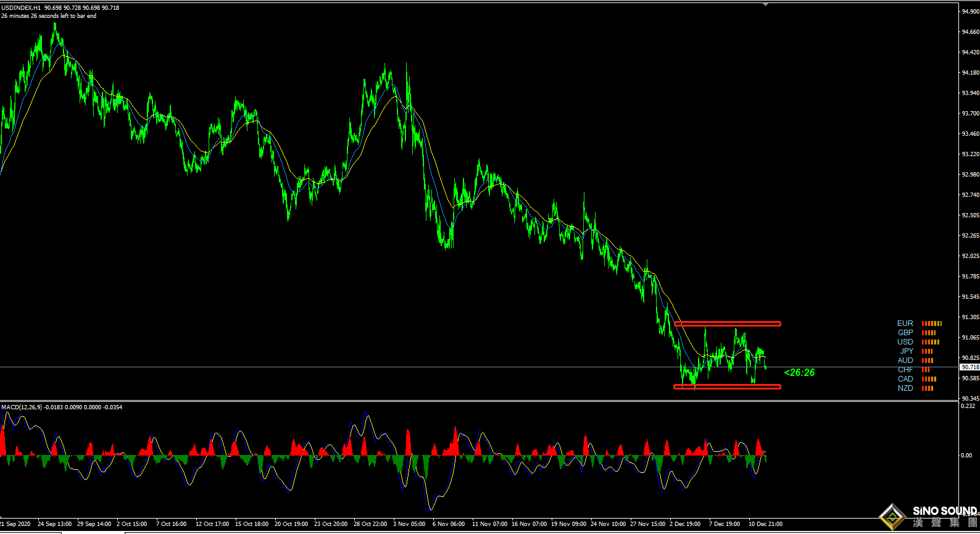Click the Sino Sound diamond logo
980x534 pixels.
892,517
